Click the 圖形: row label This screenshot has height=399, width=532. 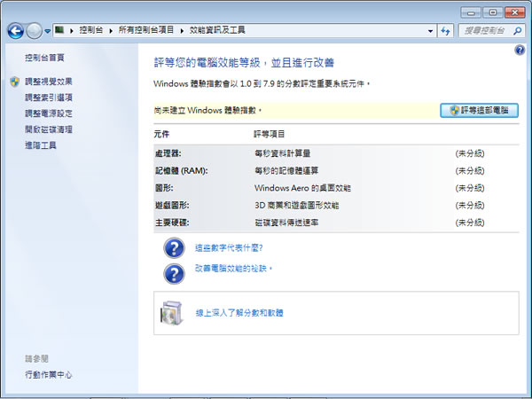(164, 188)
